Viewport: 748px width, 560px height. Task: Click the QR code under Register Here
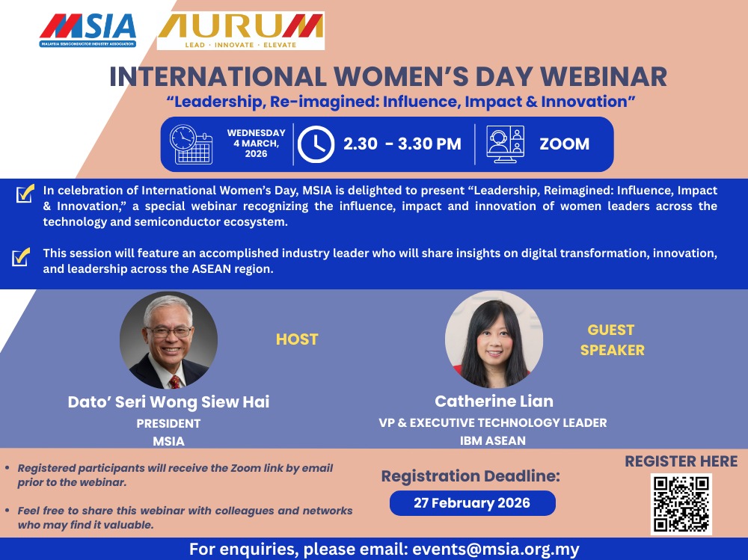pos(681,503)
